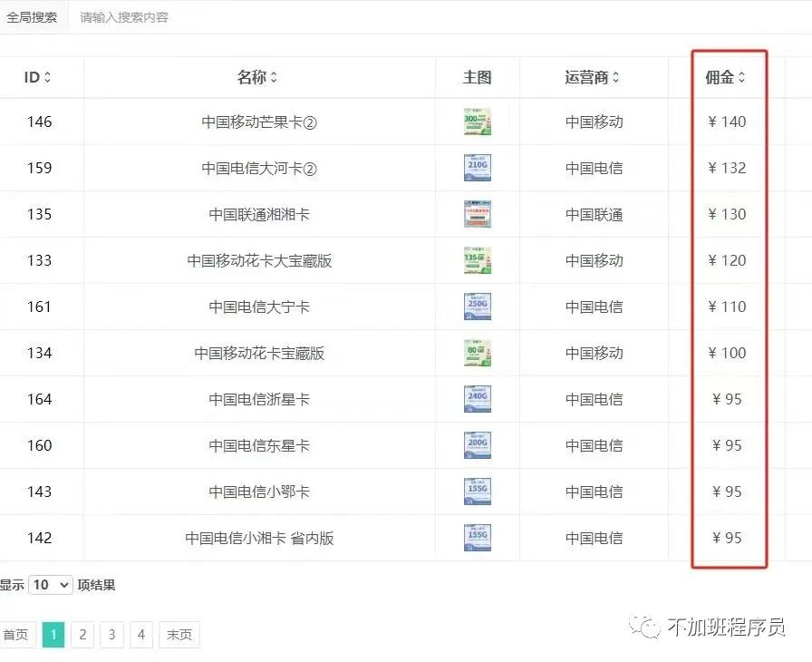Click ID cell 146
The image size is (812, 662).
click(39, 122)
